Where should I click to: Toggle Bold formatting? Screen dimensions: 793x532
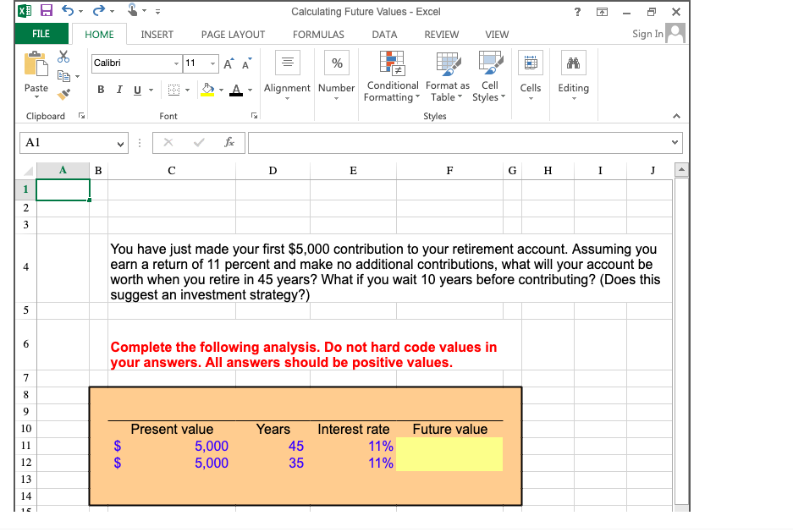(102, 90)
